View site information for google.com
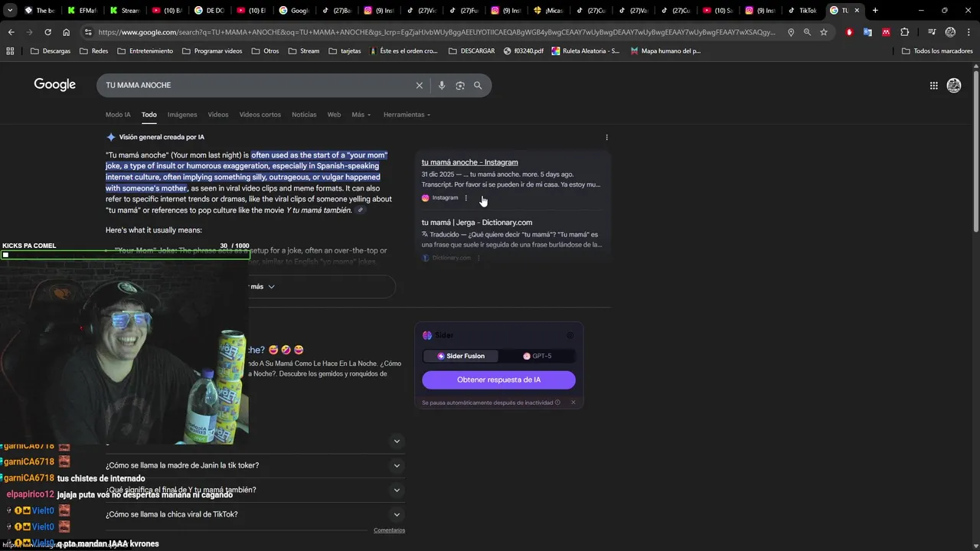The height and width of the screenshot is (551, 980). click(88, 32)
